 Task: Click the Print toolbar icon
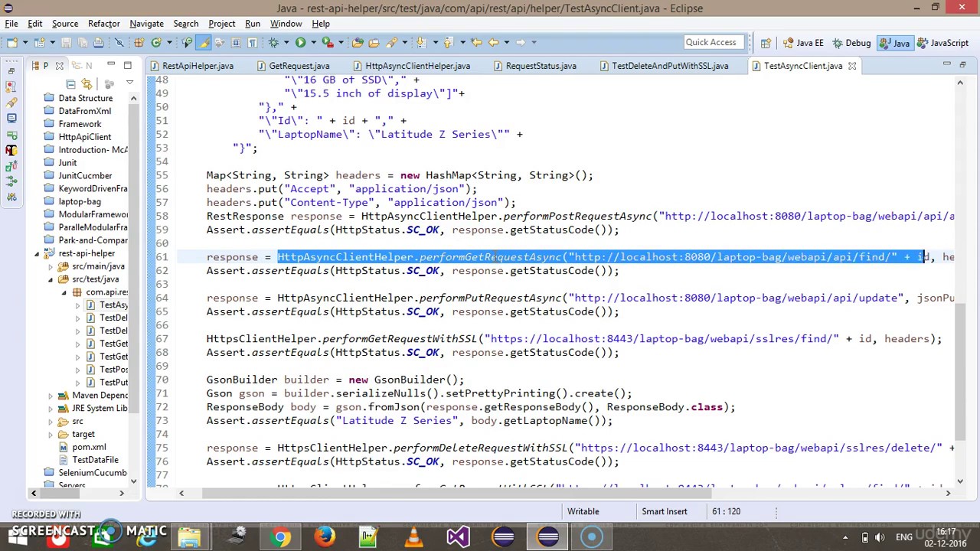pos(99,42)
